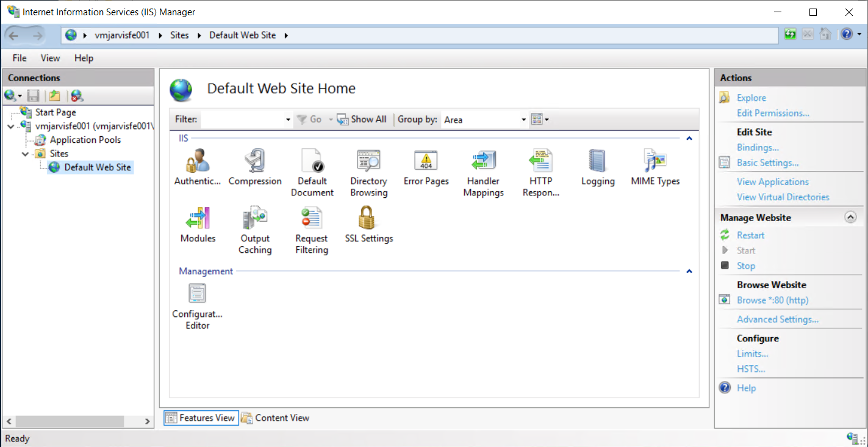Viewport: 868px width, 447px height.
Task: Open Advanced Settings link
Action: [x=777, y=319]
